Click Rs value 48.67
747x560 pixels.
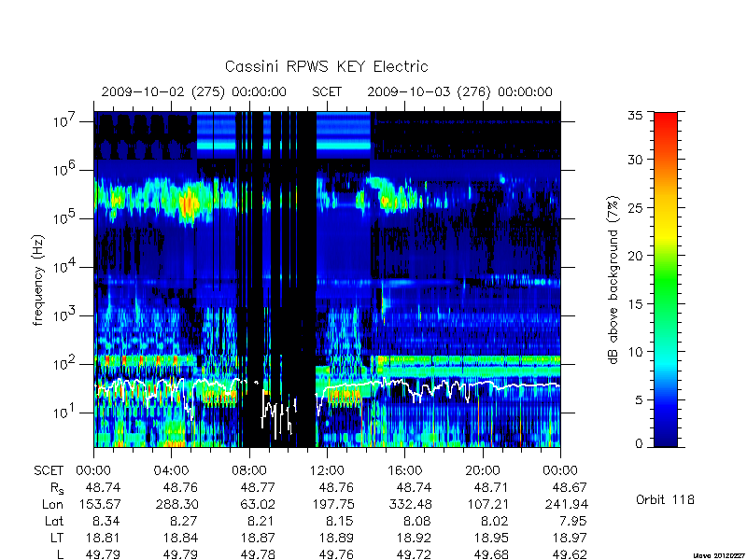coord(570,487)
